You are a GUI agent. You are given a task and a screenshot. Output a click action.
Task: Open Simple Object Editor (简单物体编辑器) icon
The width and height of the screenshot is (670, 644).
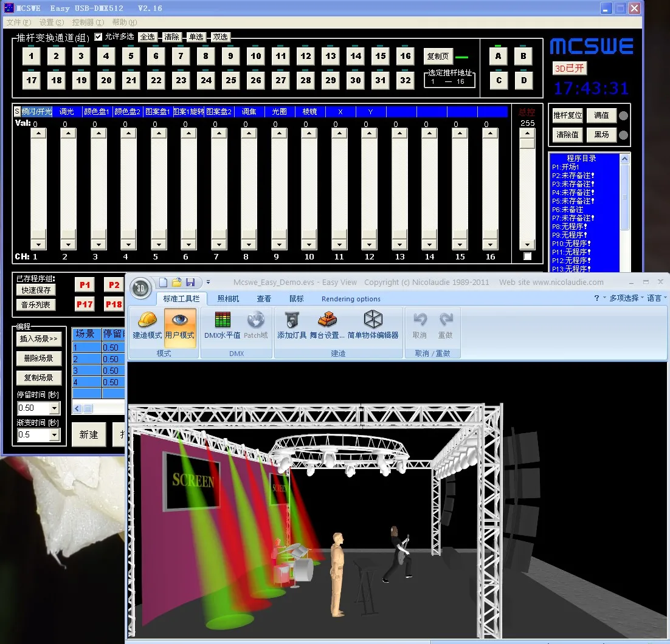373,320
